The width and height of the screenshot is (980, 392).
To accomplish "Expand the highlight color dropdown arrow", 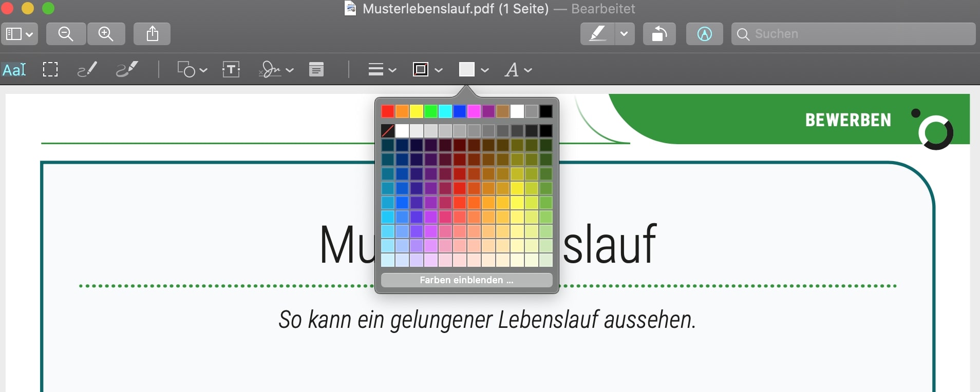I will [624, 34].
